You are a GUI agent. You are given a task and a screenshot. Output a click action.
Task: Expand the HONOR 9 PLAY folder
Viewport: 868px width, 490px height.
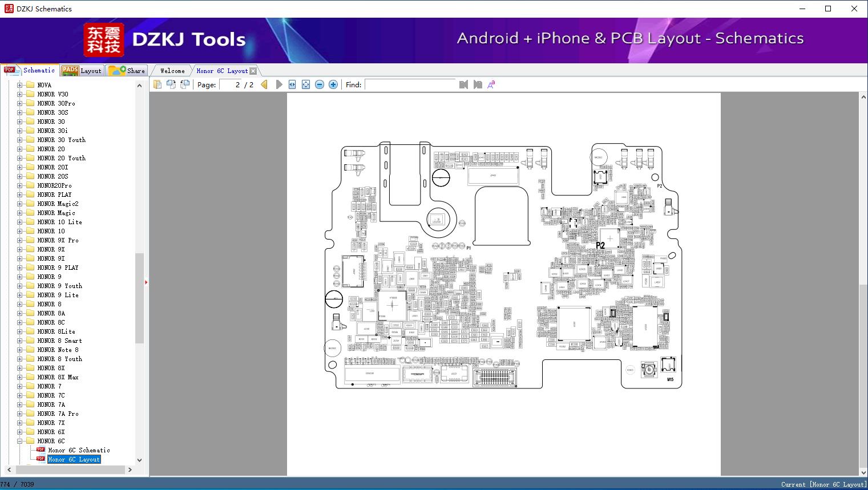click(x=19, y=268)
